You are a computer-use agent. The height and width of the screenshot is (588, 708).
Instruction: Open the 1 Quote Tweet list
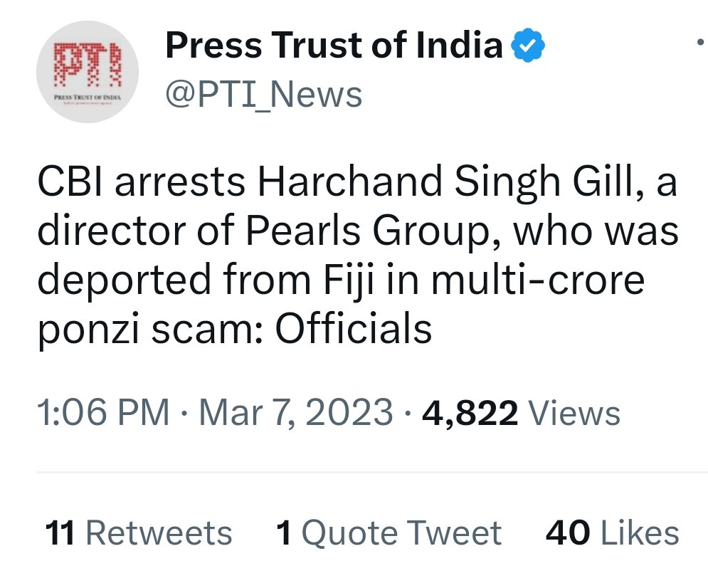[x=389, y=533]
